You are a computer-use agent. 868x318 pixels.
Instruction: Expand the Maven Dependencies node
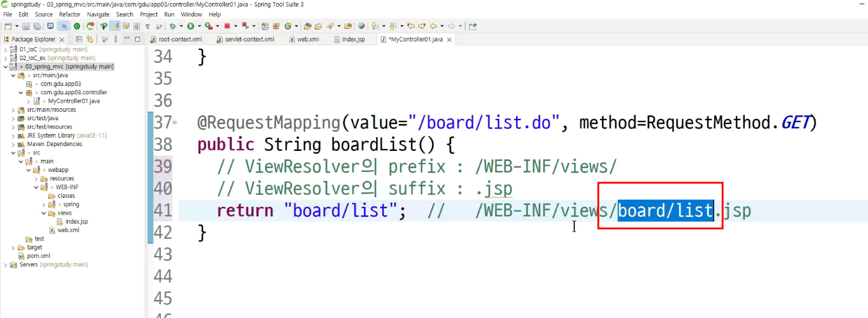tap(13, 144)
